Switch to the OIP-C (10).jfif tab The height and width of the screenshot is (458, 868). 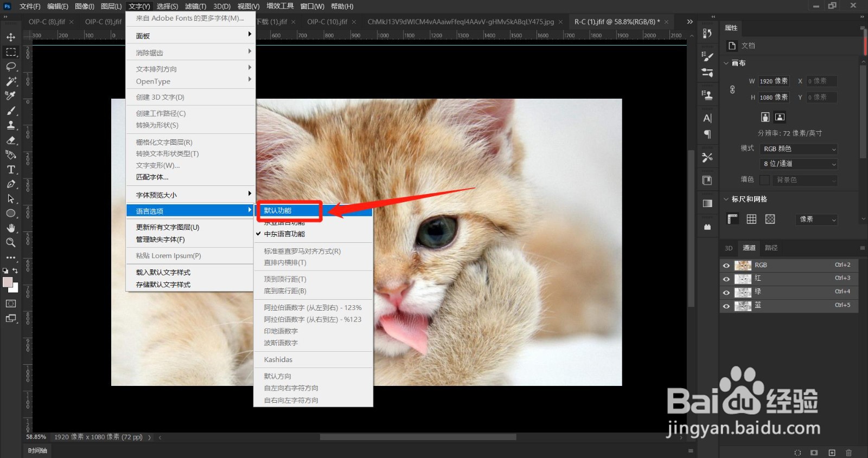(x=327, y=22)
